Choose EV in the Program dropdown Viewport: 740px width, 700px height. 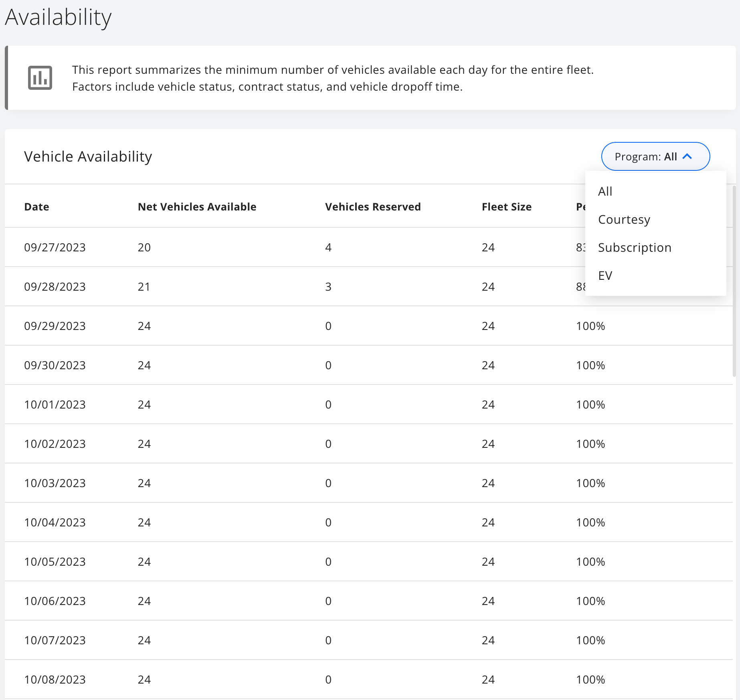point(605,275)
